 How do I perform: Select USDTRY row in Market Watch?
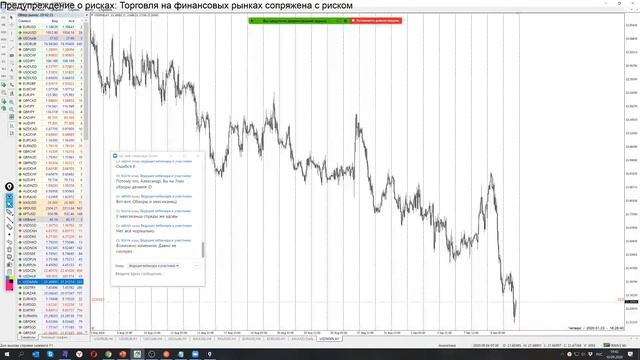tap(51, 287)
